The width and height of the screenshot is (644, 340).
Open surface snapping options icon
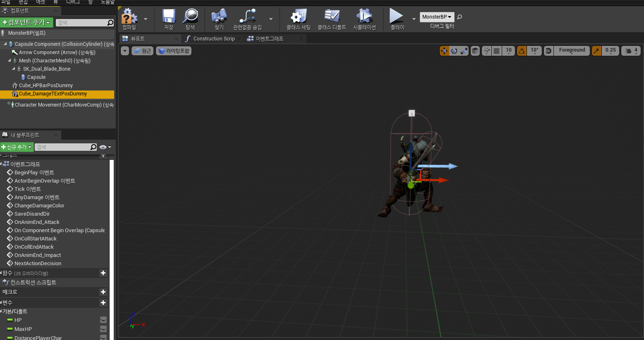tap(486, 51)
